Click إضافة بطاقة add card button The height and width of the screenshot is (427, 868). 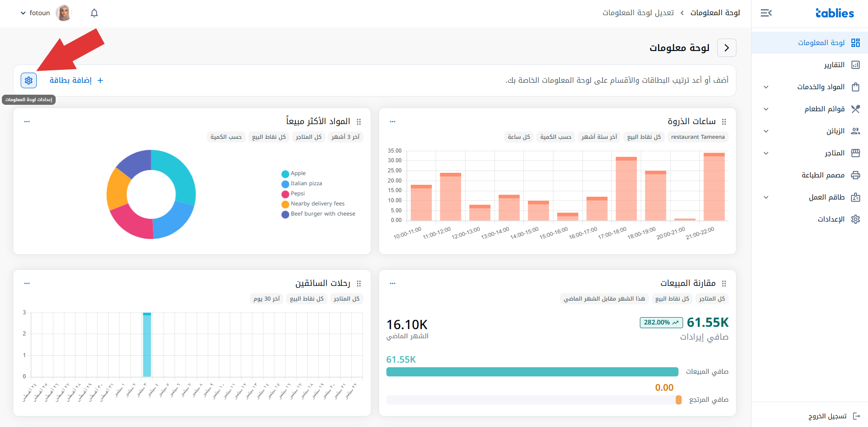[76, 80]
